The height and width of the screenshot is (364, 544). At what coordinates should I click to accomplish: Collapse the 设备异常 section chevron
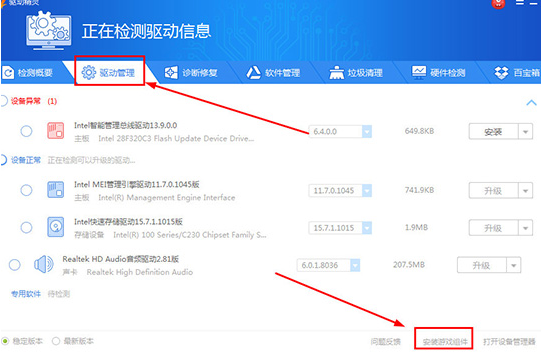click(531, 103)
